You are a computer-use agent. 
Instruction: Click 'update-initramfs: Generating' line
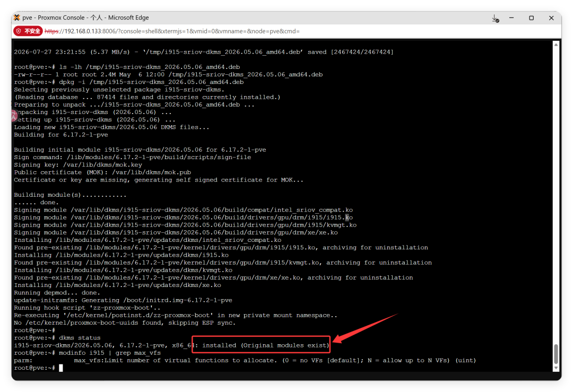pos(123,300)
